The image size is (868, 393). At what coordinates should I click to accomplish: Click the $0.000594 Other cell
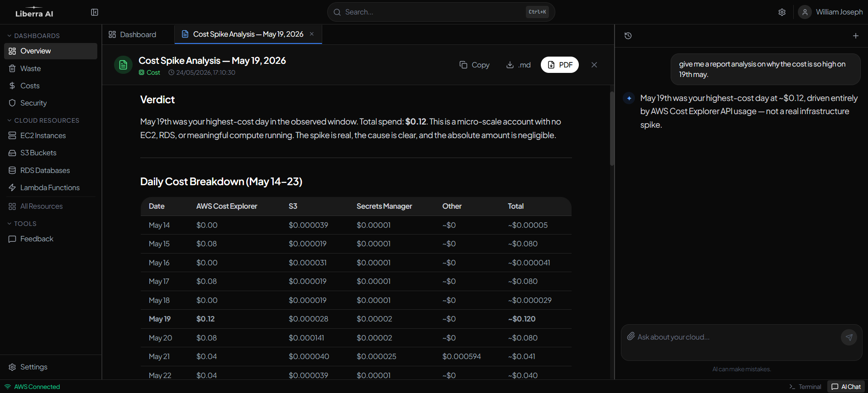(462, 356)
